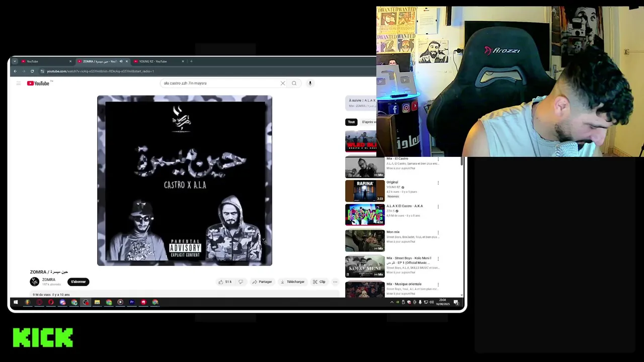Go back in the browser
644x362 pixels.
click(15, 71)
